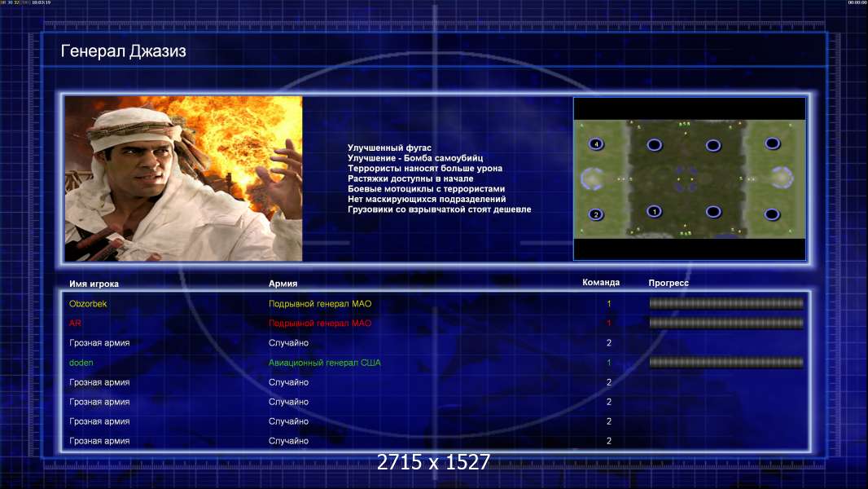
Task: Select the red player name AR
Action: (75, 323)
